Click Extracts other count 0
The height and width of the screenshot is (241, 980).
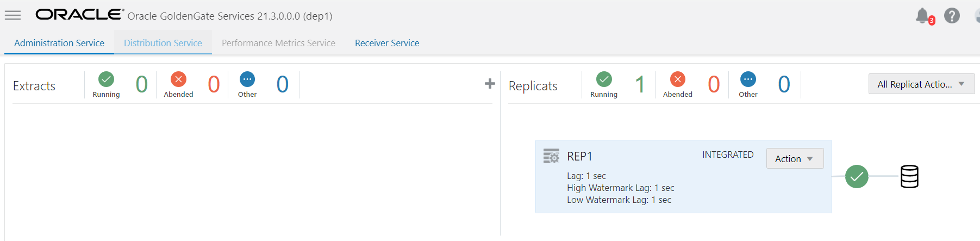(282, 84)
